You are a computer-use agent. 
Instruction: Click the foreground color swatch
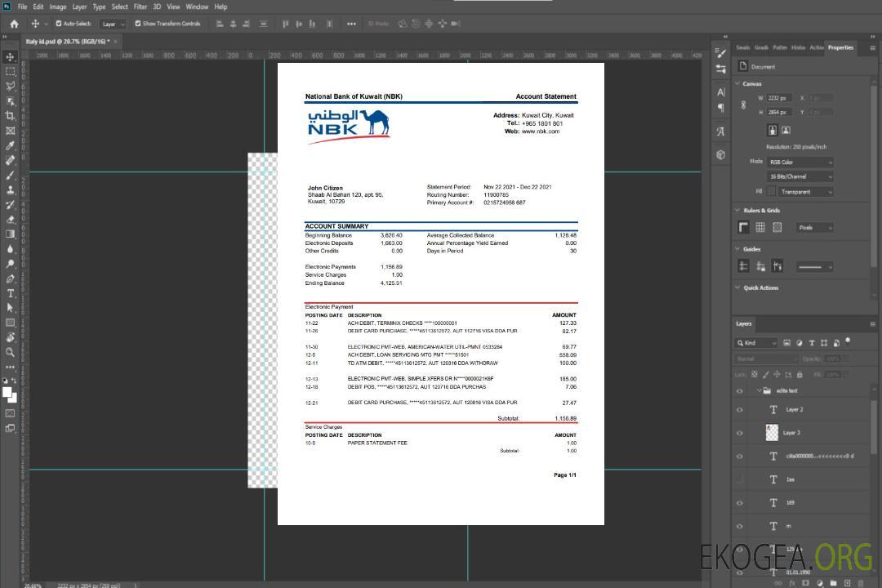(x=7, y=393)
